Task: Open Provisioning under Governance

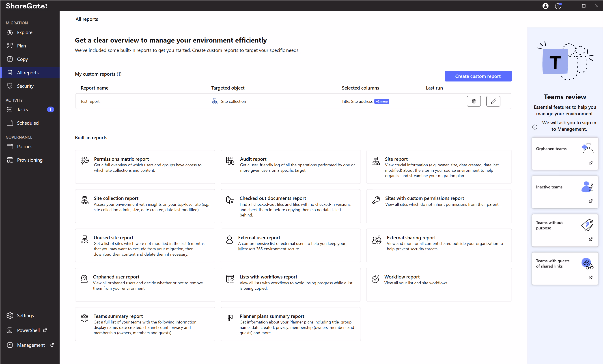Action: [x=30, y=160]
